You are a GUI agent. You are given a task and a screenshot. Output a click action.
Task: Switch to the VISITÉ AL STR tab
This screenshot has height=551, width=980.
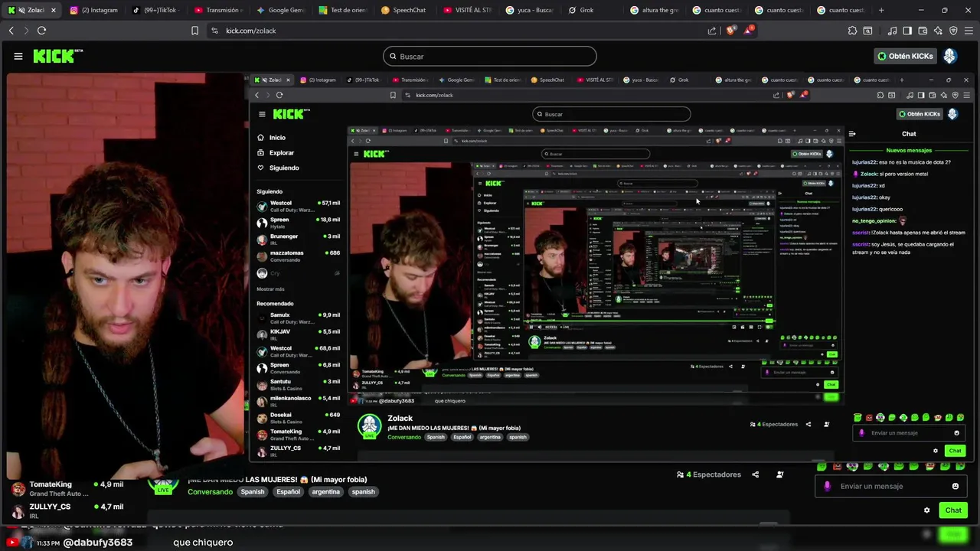pyautogui.click(x=467, y=10)
